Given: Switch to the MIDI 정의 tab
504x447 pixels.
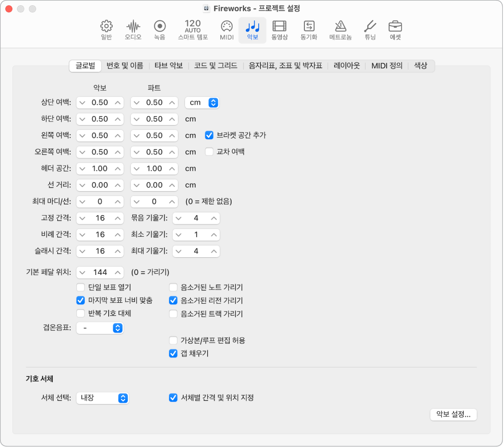Looking at the screenshot, I should click(387, 66).
